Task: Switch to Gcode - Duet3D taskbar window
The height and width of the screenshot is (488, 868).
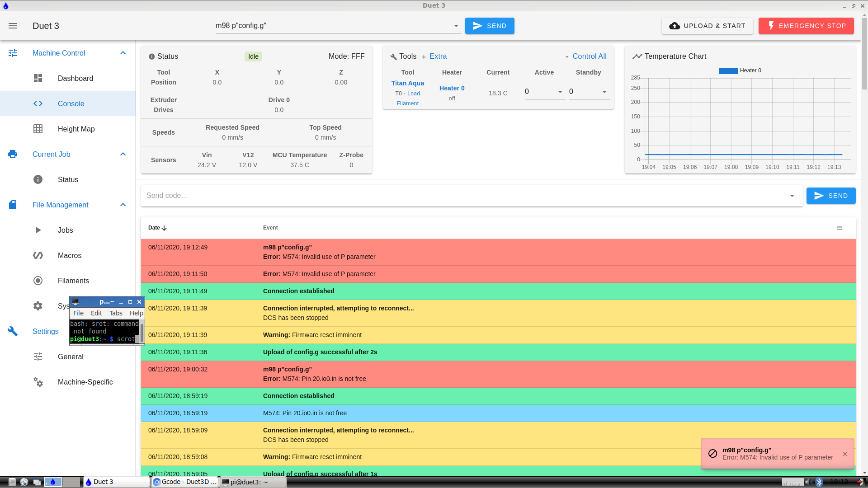Action: [185, 482]
